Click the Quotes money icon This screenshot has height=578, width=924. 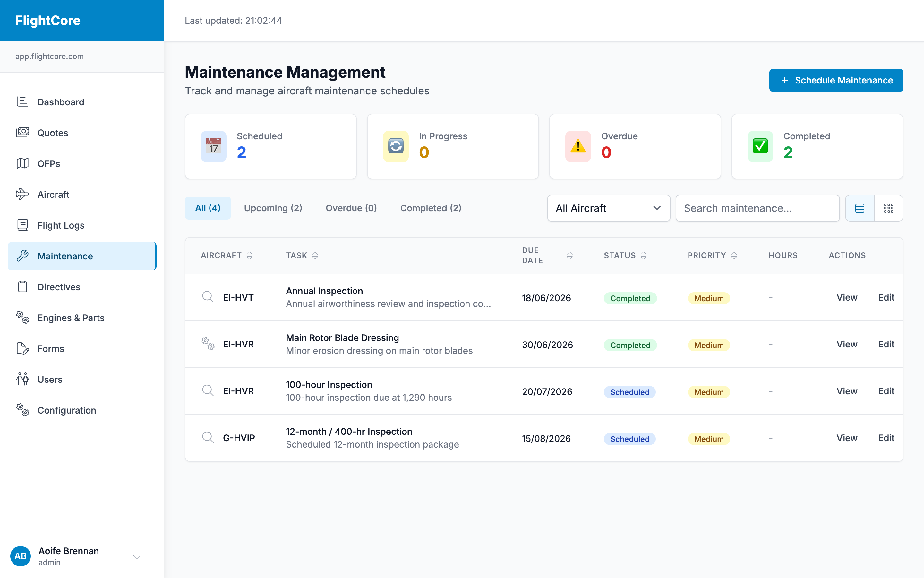pos(22,133)
